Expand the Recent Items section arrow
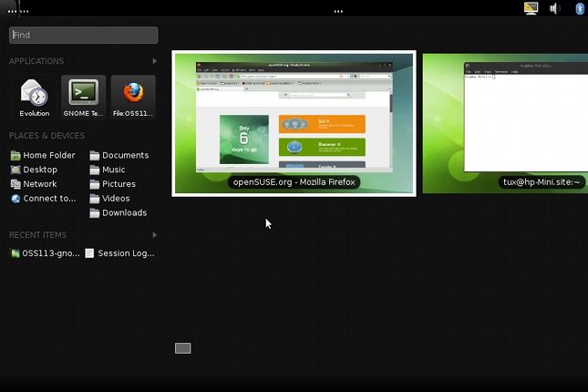Viewport: 588px width, 392px height. click(154, 235)
